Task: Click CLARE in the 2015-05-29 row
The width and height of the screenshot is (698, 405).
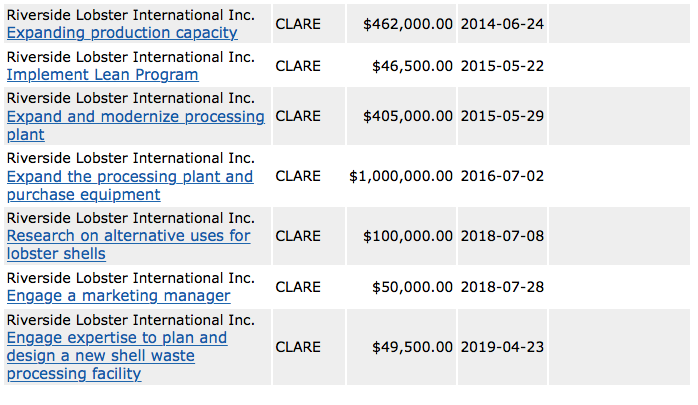Action: coord(298,116)
